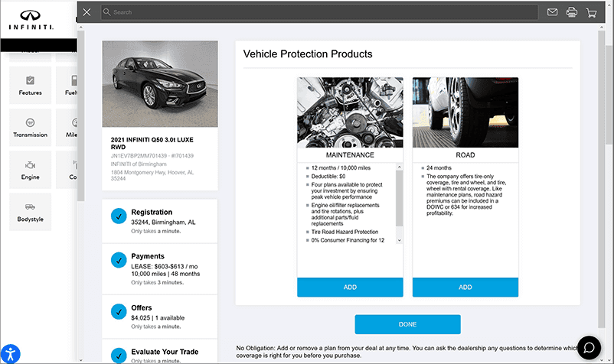Screen dimensions: 614x364
Task: Click the No Obligation disclaimer text
Action: [x=407, y=352]
